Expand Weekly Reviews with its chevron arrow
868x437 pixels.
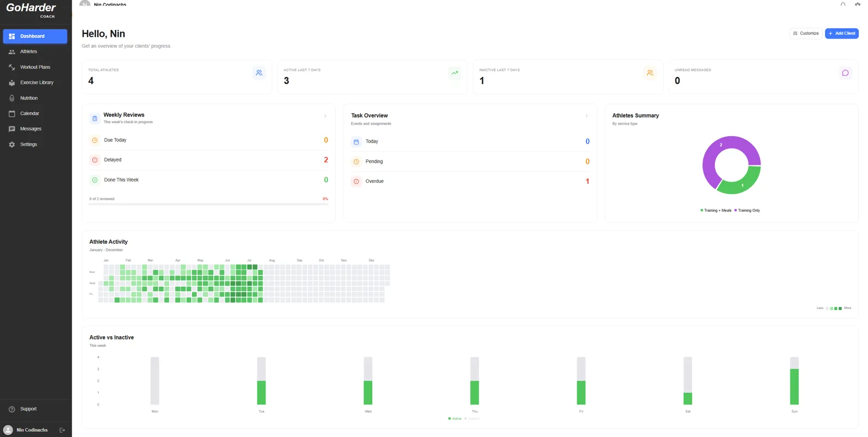(325, 116)
